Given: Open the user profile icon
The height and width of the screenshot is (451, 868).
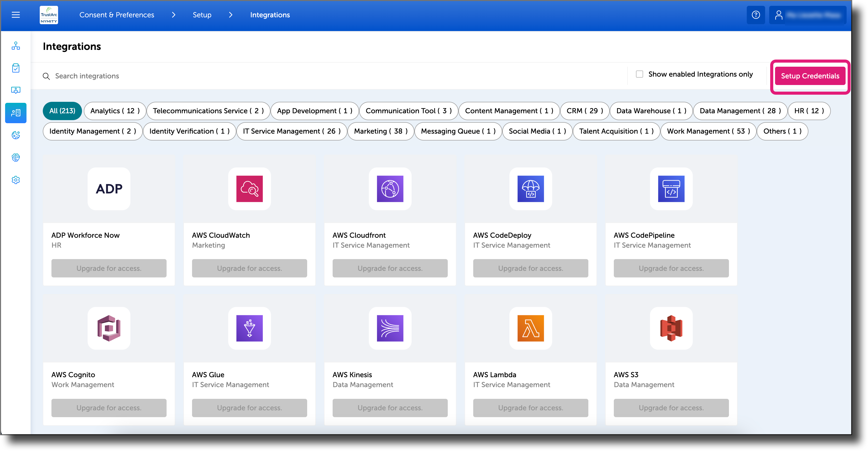Looking at the screenshot, I should pos(779,15).
